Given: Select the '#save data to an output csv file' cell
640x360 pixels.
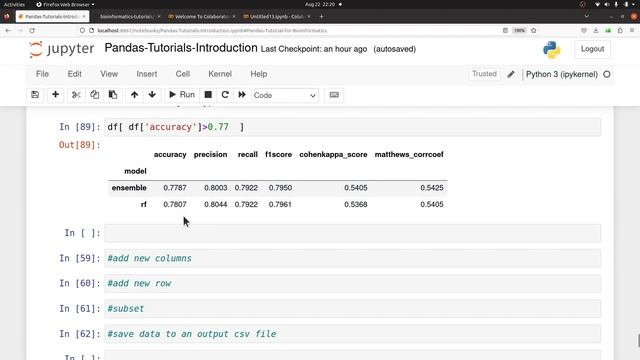Looking at the screenshot, I should pos(352,334).
